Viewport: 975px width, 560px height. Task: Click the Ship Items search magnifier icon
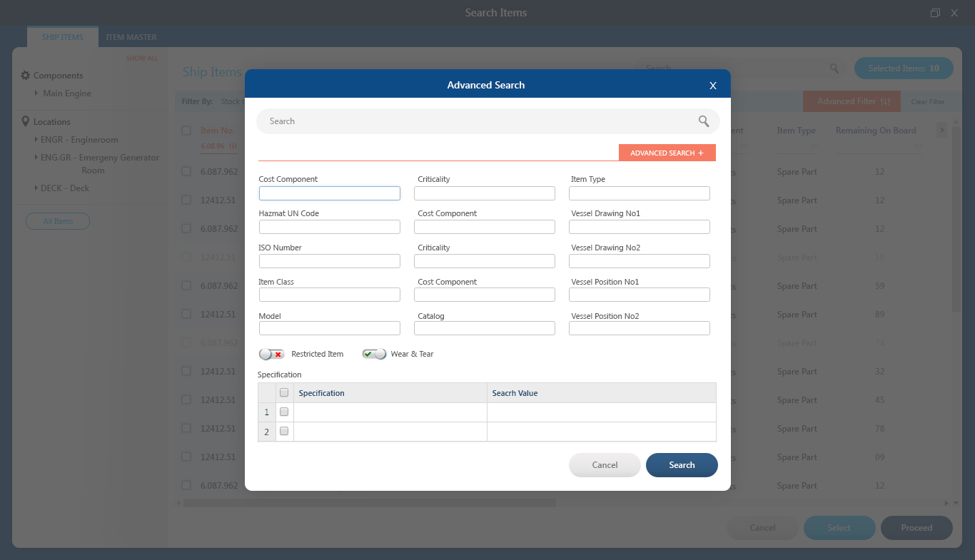click(834, 68)
